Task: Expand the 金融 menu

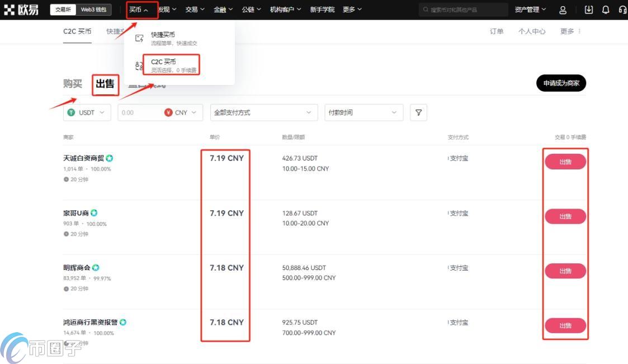Action: (x=223, y=10)
